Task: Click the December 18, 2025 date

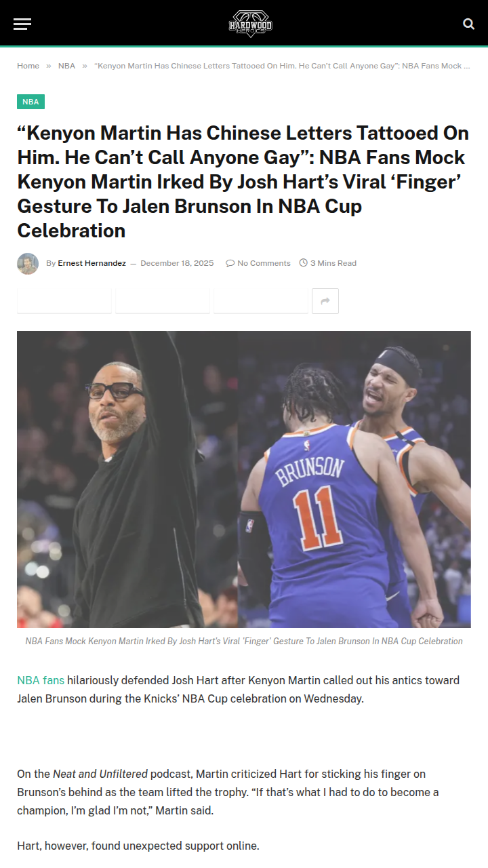Action: point(177,263)
